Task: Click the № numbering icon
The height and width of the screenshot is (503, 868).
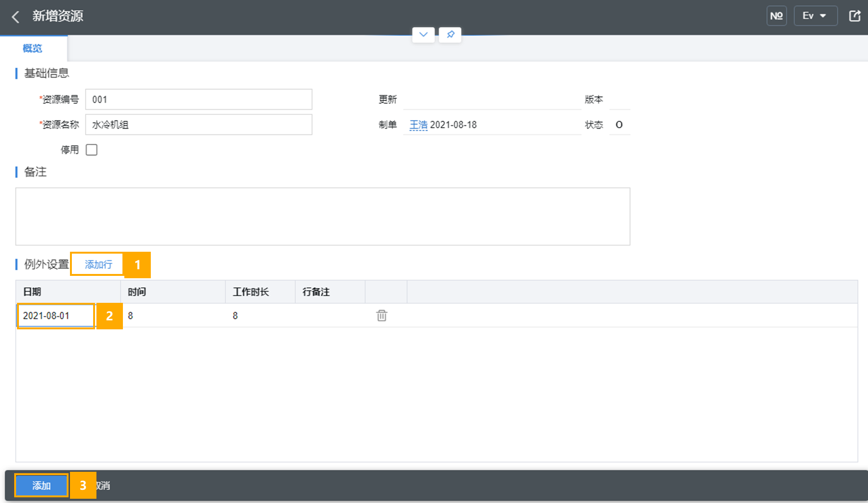Action: click(x=776, y=16)
